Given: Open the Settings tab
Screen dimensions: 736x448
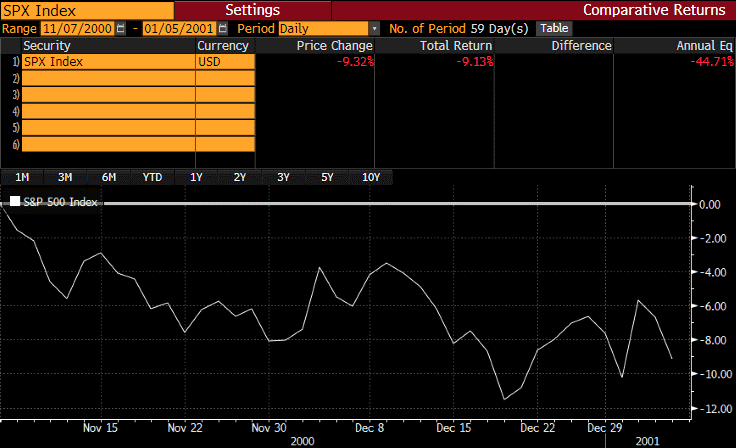Looking at the screenshot, I should click(x=253, y=10).
